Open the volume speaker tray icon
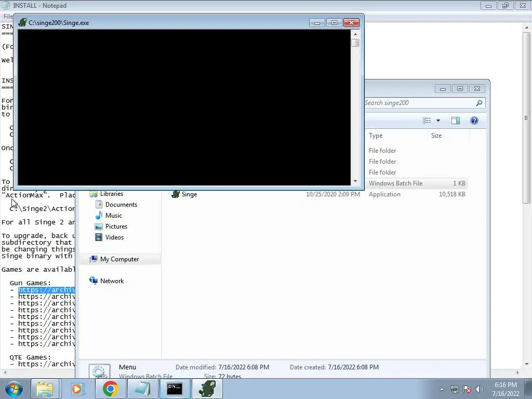This screenshot has height=399, width=532. tap(480, 389)
